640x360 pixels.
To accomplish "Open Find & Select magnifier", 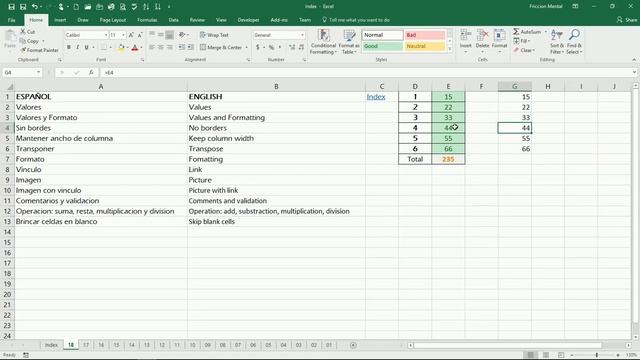I will (x=574, y=42).
